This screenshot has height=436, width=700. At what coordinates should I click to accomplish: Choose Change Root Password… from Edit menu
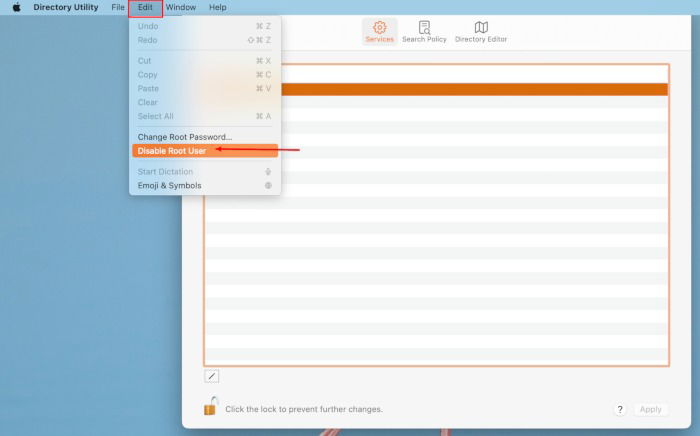tap(185, 137)
